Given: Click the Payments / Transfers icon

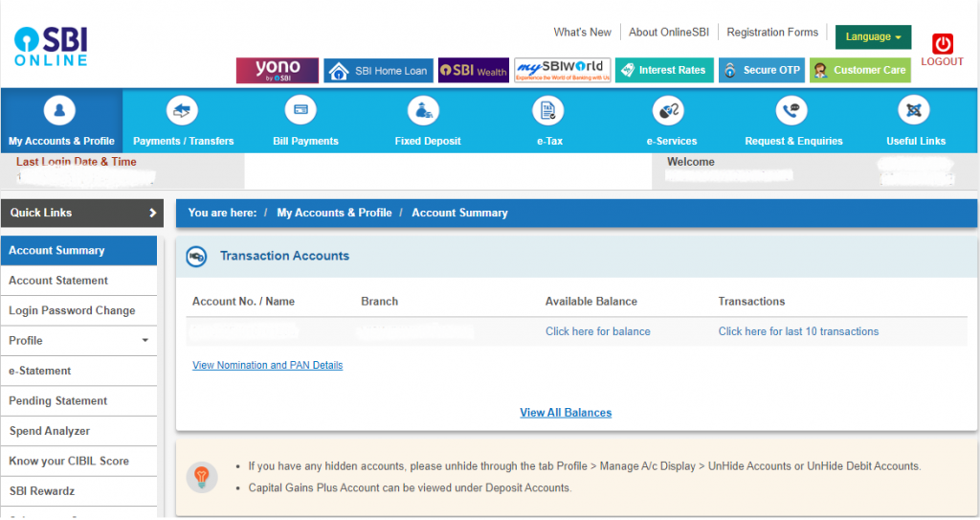Looking at the screenshot, I should point(182,111).
